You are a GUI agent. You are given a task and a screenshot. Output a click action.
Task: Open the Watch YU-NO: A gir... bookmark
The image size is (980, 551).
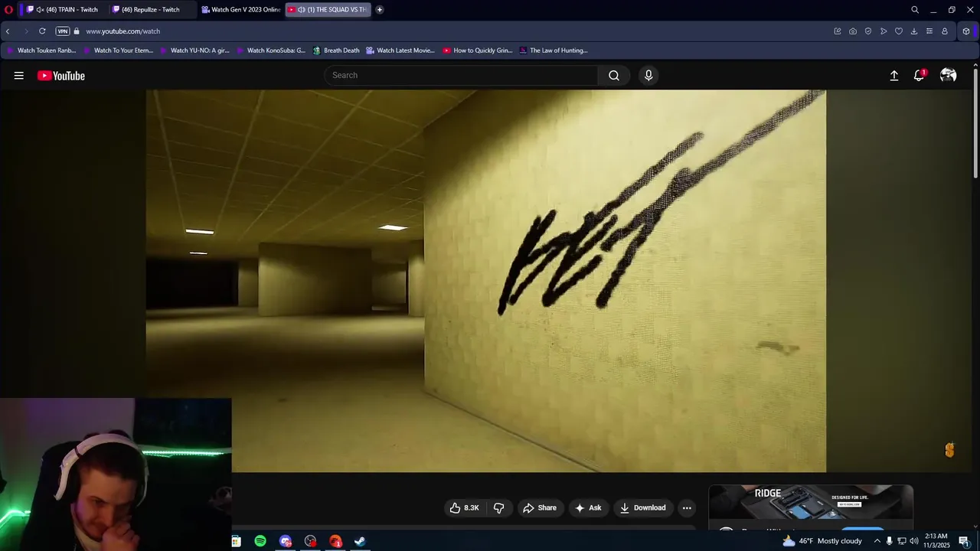tap(194, 51)
